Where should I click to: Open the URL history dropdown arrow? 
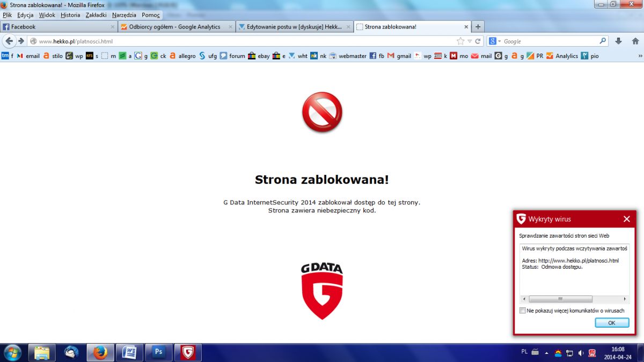click(x=470, y=41)
